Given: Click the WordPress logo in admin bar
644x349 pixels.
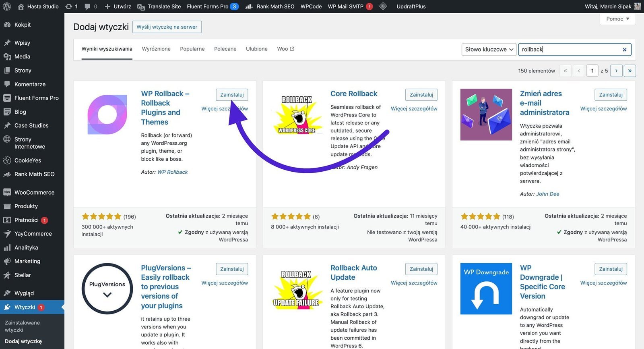Looking at the screenshot, I should [x=7, y=6].
